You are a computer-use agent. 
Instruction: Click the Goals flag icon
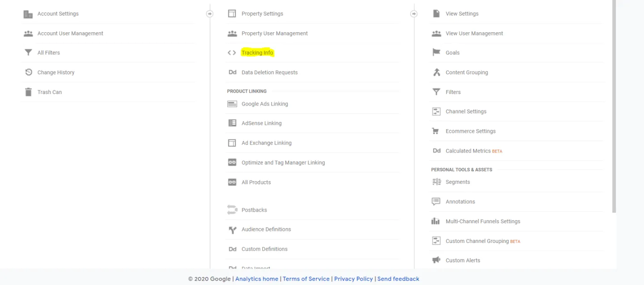pyautogui.click(x=436, y=52)
